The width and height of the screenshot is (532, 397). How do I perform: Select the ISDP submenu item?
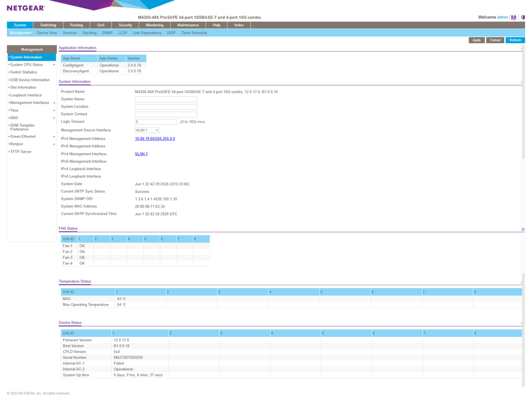[171, 33]
